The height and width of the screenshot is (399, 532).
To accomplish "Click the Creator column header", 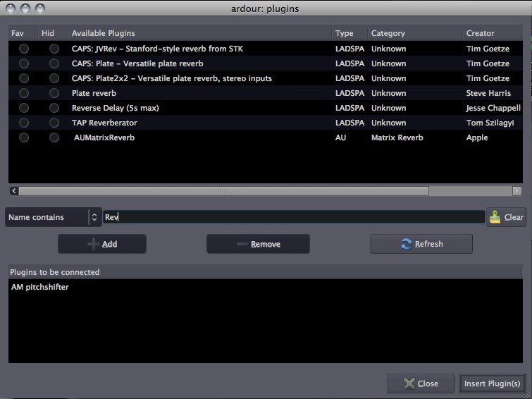I will [481, 33].
